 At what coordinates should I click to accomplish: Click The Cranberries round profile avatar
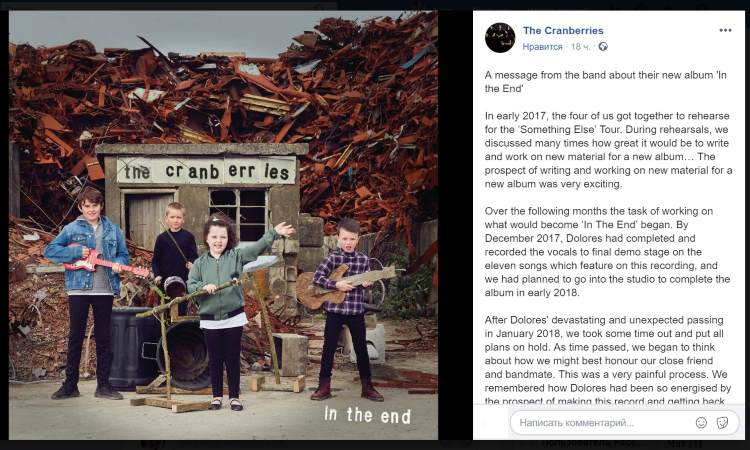click(500, 38)
